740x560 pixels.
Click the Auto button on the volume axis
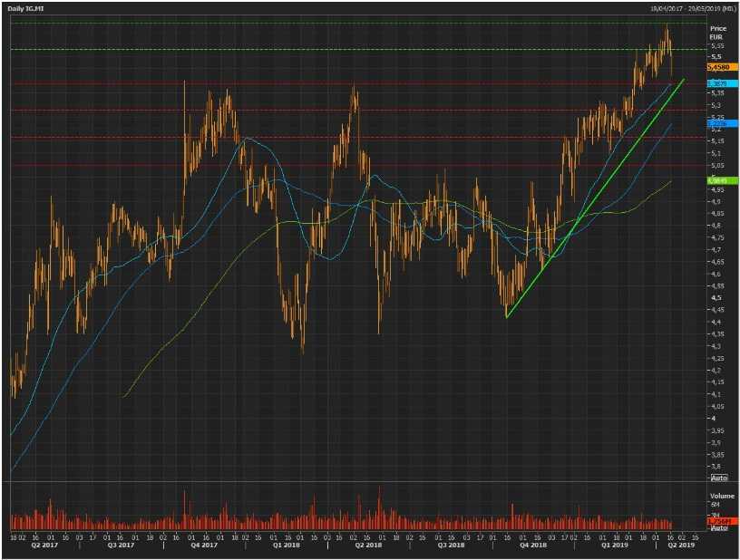719,528
